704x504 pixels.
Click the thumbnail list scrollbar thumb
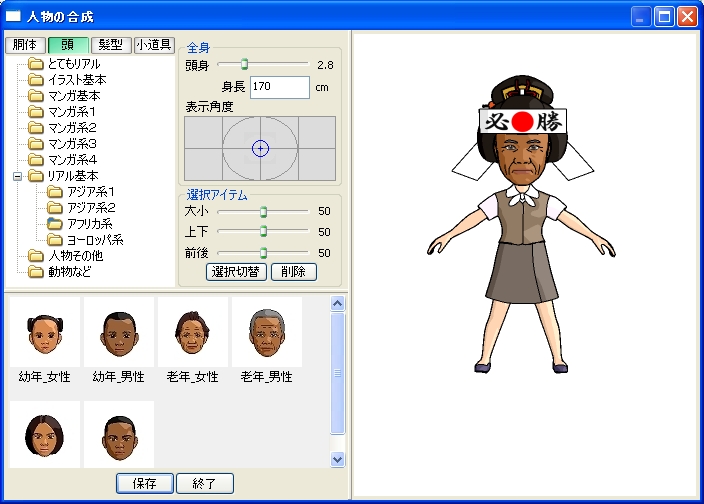pyautogui.click(x=338, y=373)
